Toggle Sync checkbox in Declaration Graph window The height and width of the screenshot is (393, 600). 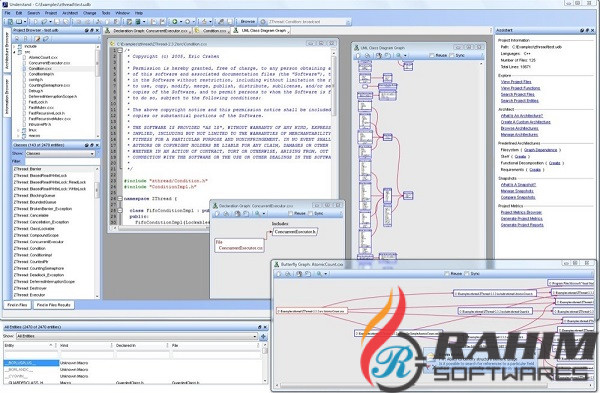310,214
